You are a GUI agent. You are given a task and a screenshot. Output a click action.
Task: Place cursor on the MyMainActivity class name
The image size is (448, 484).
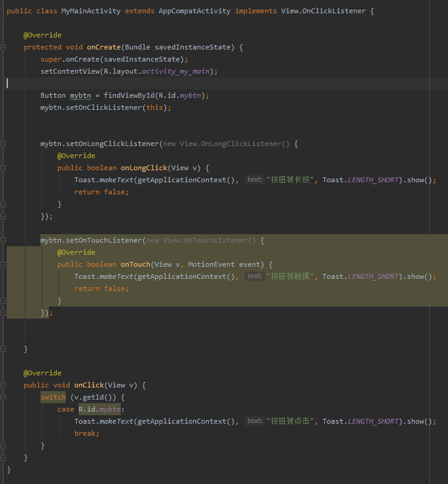(x=91, y=11)
